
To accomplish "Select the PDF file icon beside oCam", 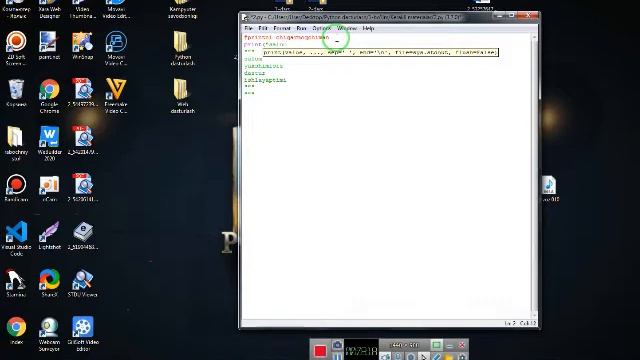I will (82, 188).
